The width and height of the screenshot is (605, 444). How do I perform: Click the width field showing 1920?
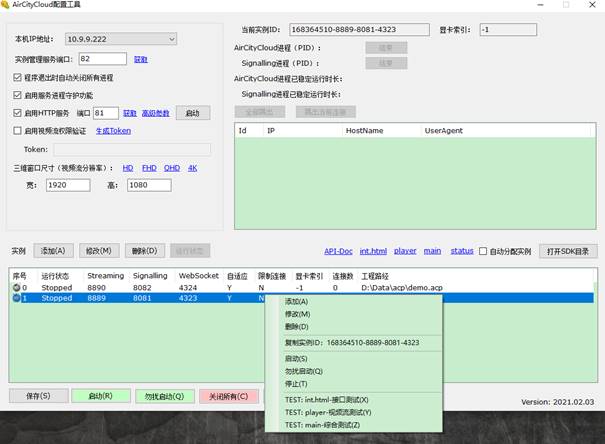(68, 185)
